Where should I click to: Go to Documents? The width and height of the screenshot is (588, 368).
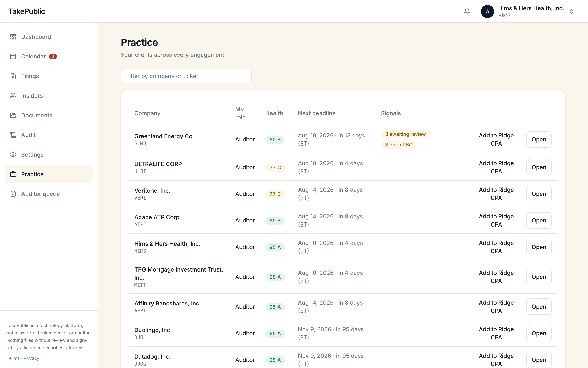tap(49, 115)
